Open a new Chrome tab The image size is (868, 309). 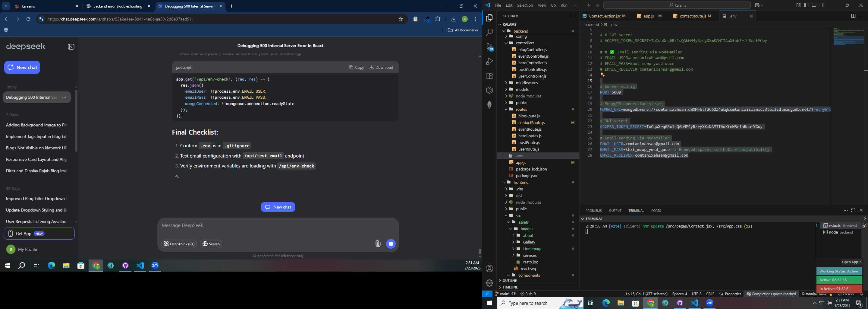coord(231,6)
